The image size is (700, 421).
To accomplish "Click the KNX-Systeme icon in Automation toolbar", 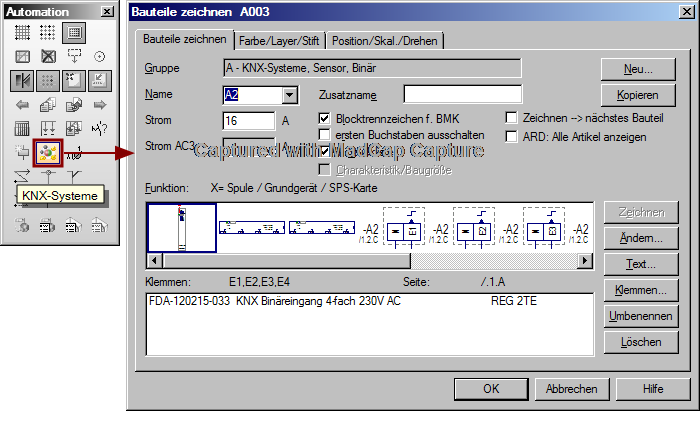I will [47, 153].
